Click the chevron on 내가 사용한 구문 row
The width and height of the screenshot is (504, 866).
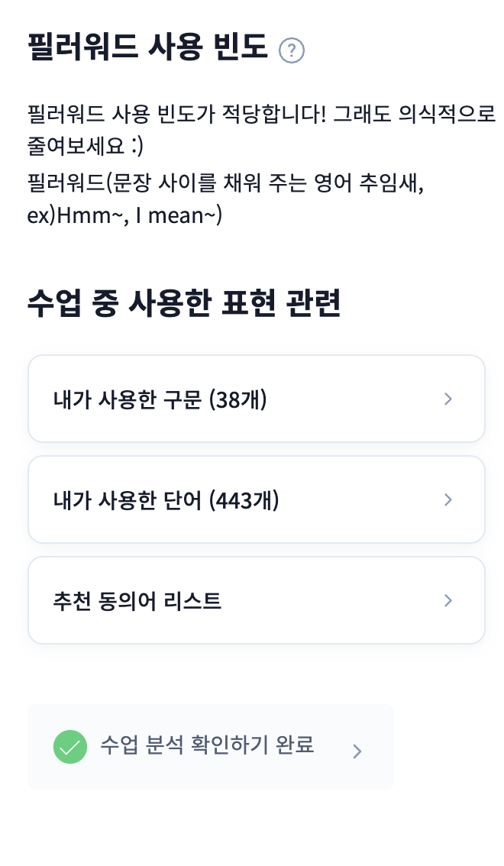tap(448, 399)
